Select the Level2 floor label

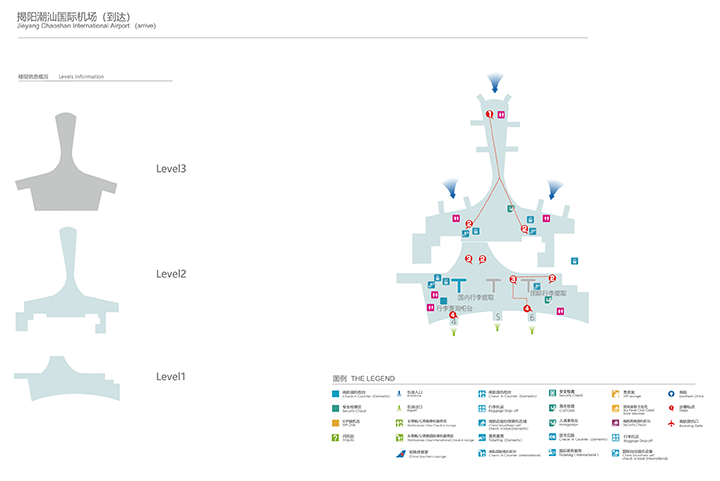click(171, 274)
